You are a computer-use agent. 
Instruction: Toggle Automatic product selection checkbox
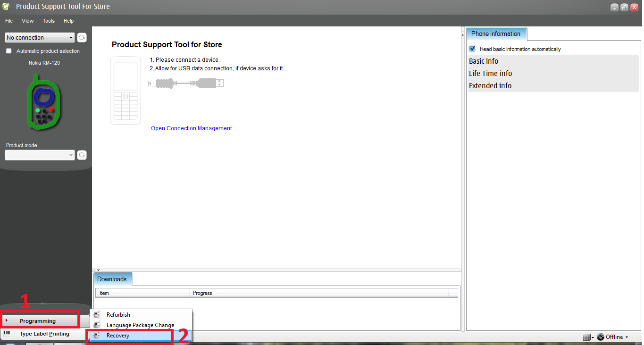click(8, 51)
